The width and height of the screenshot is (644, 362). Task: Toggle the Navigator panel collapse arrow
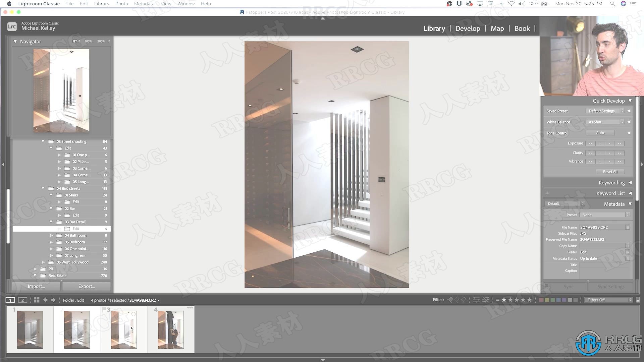15,41
